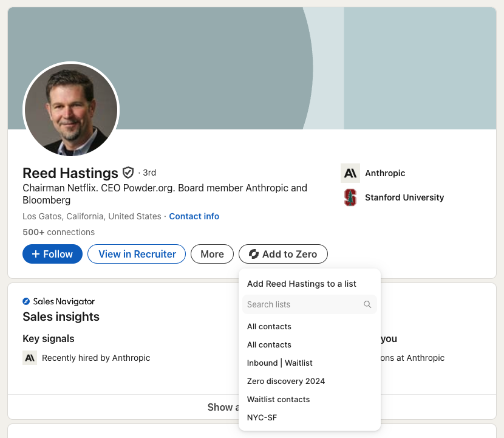Click the 500+ connections text
Image resolution: width=504 pixels, height=438 pixels.
(x=58, y=232)
